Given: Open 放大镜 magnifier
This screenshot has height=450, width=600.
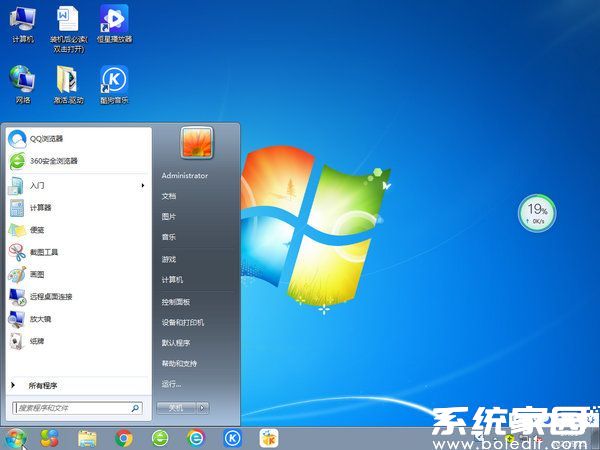Looking at the screenshot, I should pyautogui.click(x=78, y=319).
